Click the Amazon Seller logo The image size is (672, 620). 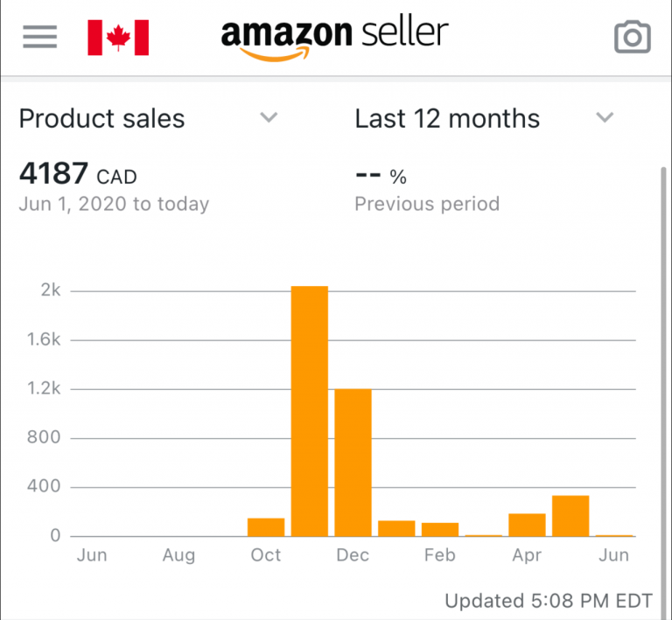tap(335, 39)
